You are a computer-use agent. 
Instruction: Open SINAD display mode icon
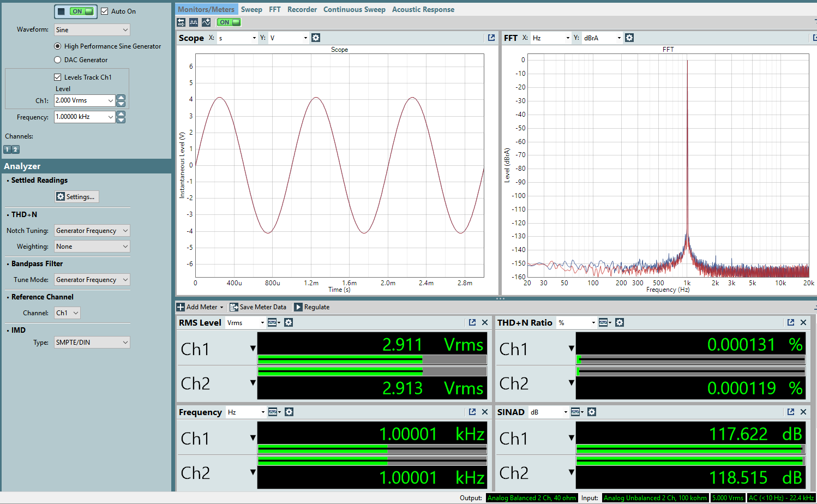pyautogui.click(x=577, y=412)
